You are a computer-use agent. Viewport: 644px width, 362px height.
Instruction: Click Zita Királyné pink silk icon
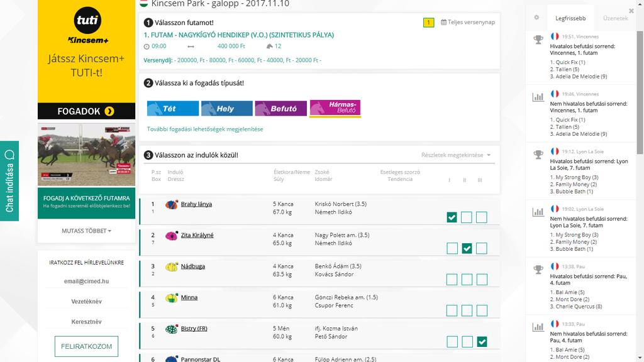point(172,236)
